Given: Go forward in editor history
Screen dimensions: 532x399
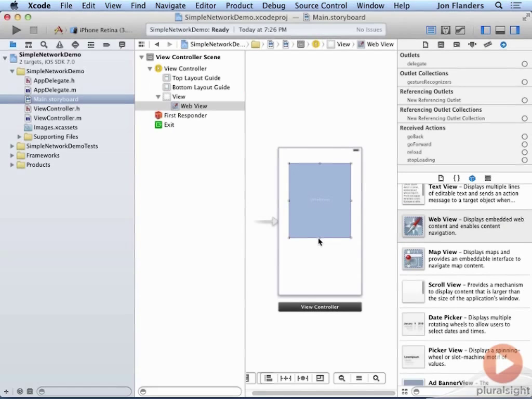Looking at the screenshot, I should coord(170,45).
